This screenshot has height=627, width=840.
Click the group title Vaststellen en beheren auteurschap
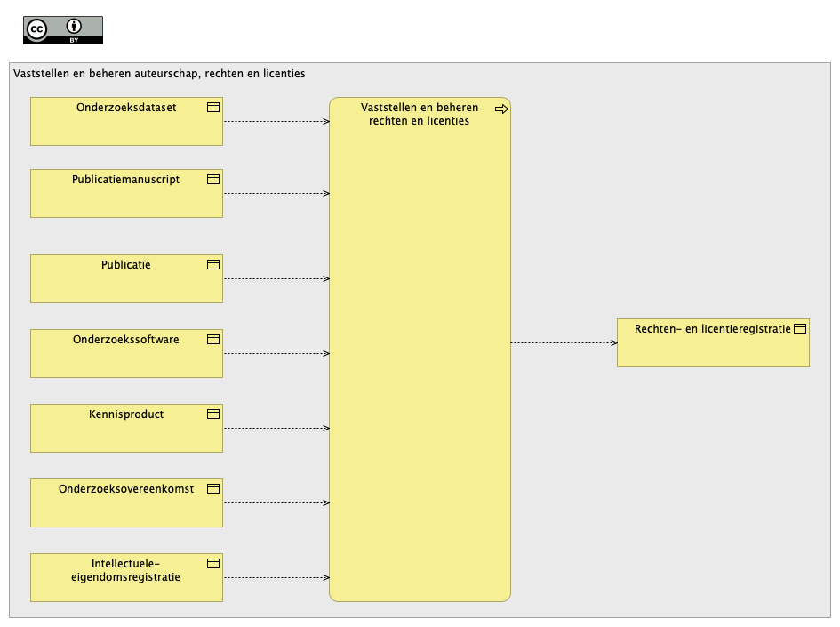coord(159,74)
